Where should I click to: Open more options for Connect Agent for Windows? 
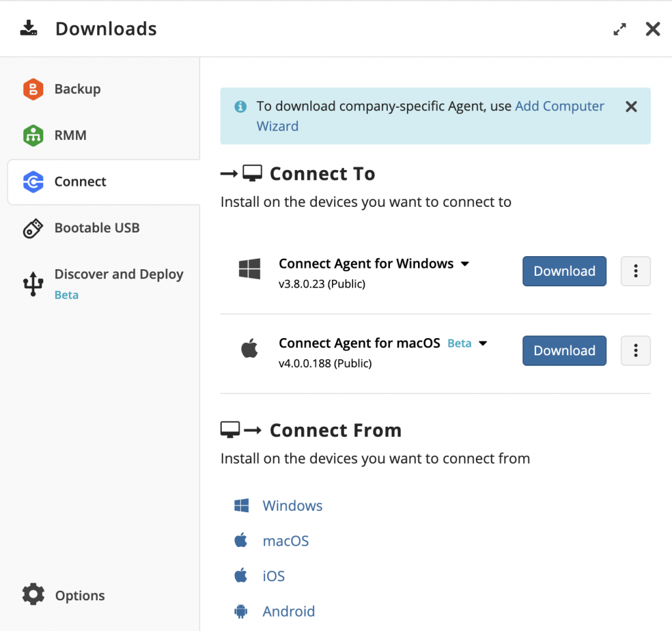pyautogui.click(x=635, y=271)
